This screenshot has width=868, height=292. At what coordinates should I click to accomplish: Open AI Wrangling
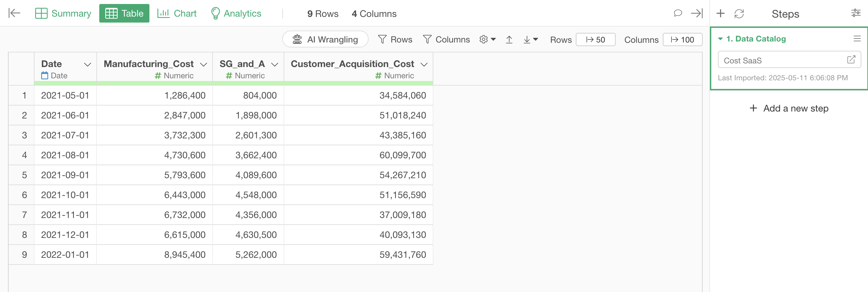[x=325, y=39]
